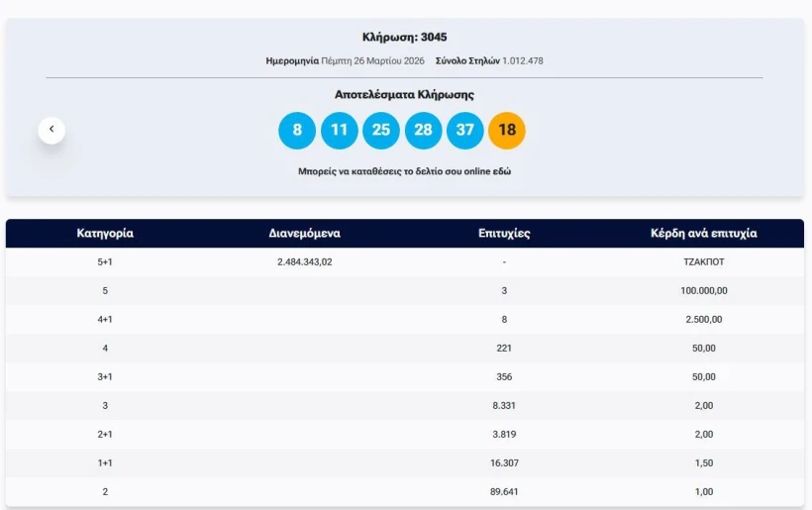Click the Αποτελέσματα Κλήρωσης heading
The width and height of the screenshot is (812, 510).
(x=404, y=95)
